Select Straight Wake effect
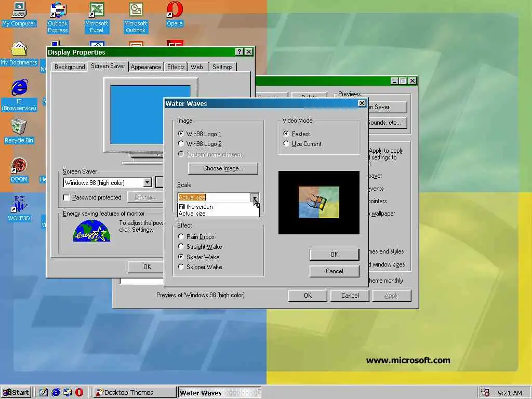532x399 pixels. point(200,247)
